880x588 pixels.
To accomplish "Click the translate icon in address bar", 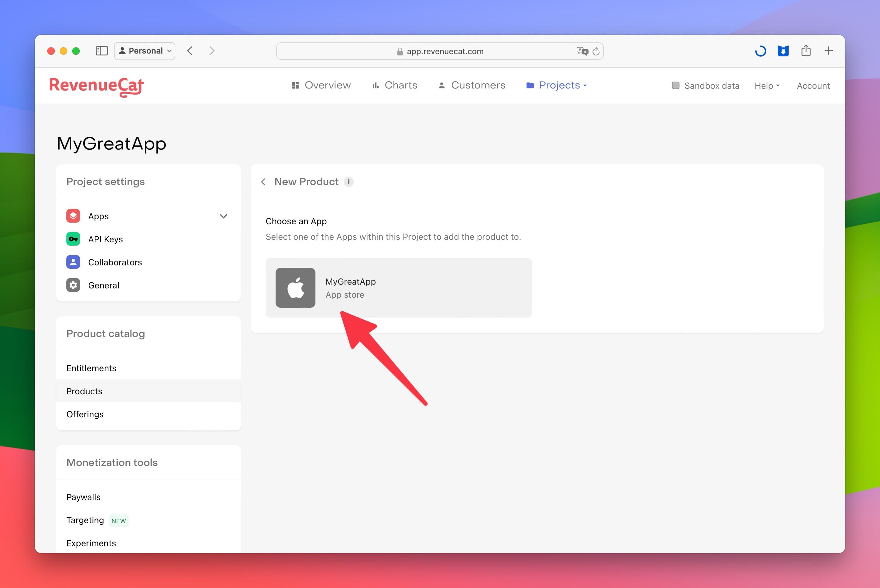I will [582, 51].
